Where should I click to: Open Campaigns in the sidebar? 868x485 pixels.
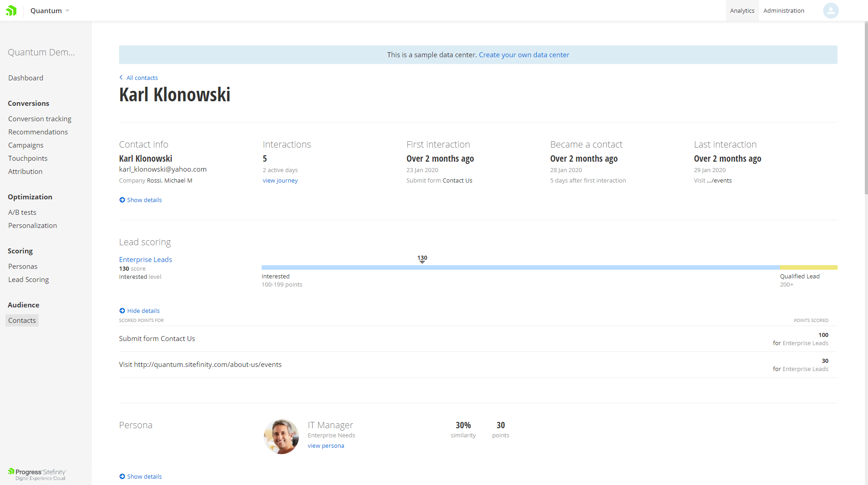pyautogui.click(x=26, y=145)
